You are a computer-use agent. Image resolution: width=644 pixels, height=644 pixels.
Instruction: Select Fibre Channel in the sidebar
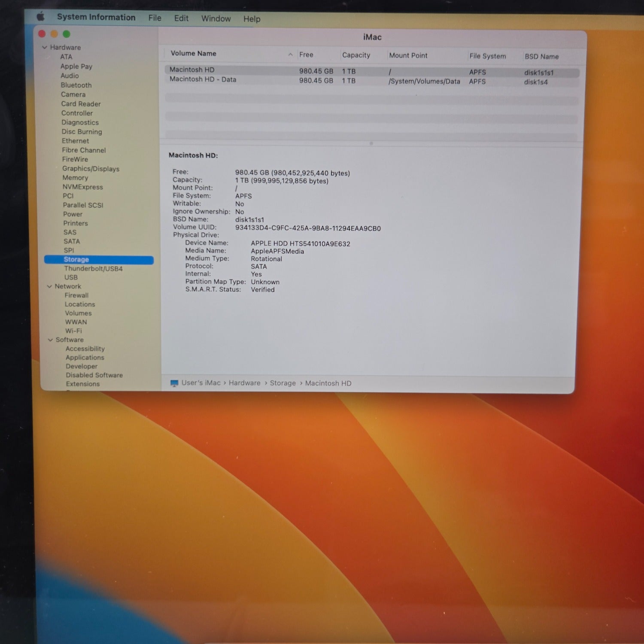84,150
